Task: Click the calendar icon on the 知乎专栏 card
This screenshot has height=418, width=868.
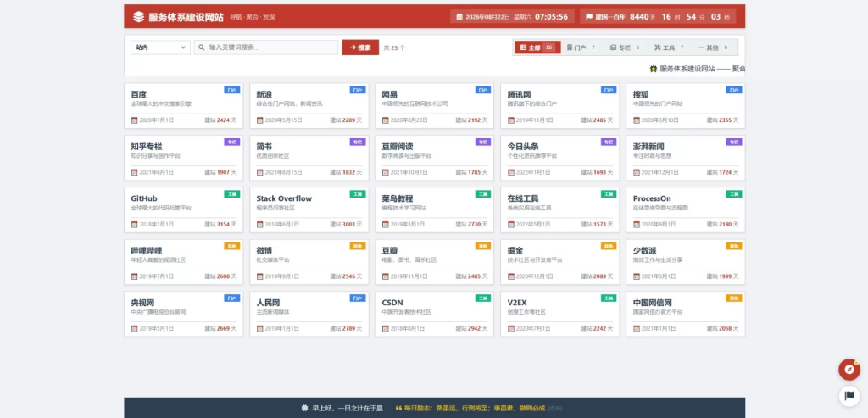Action: [x=134, y=172]
